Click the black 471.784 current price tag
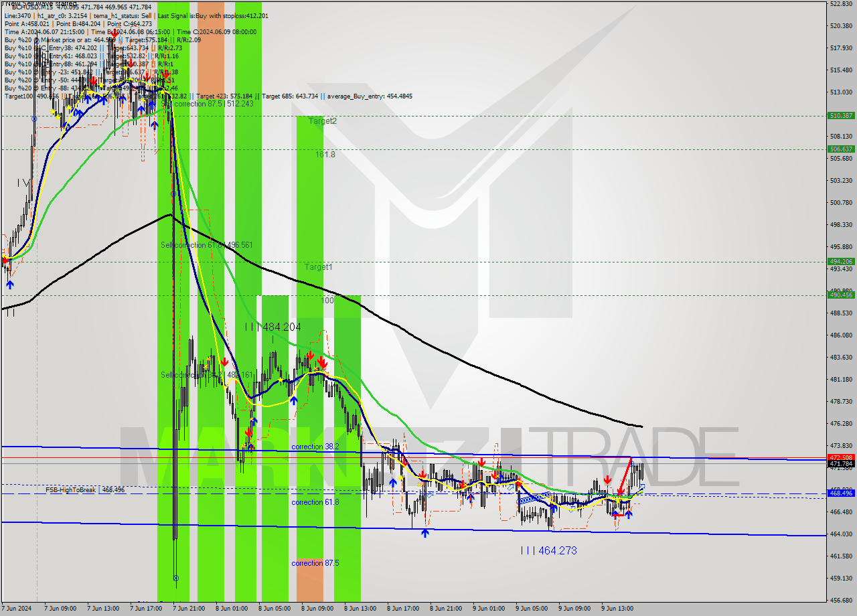 pos(841,463)
